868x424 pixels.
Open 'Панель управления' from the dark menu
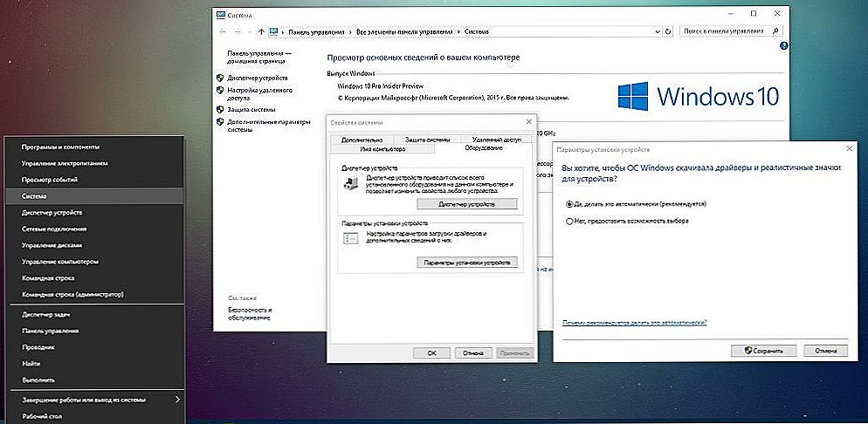tap(93, 331)
